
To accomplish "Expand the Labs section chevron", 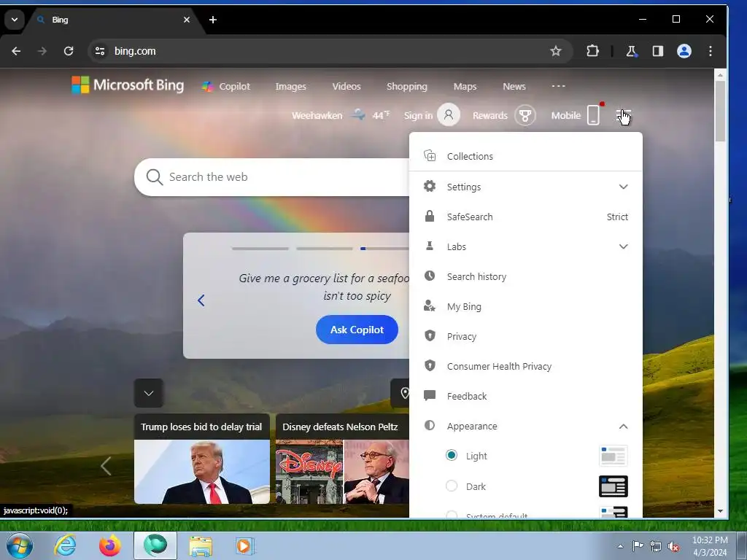I will (x=623, y=246).
